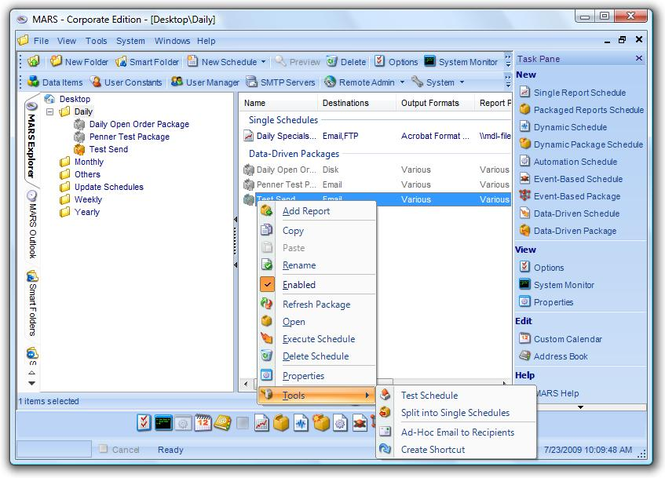Image resolution: width=665 pixels, height=478 pixels.
Task: Click Dynamic Package Schedule in Task Pane
Action: (x=581, y=145)
